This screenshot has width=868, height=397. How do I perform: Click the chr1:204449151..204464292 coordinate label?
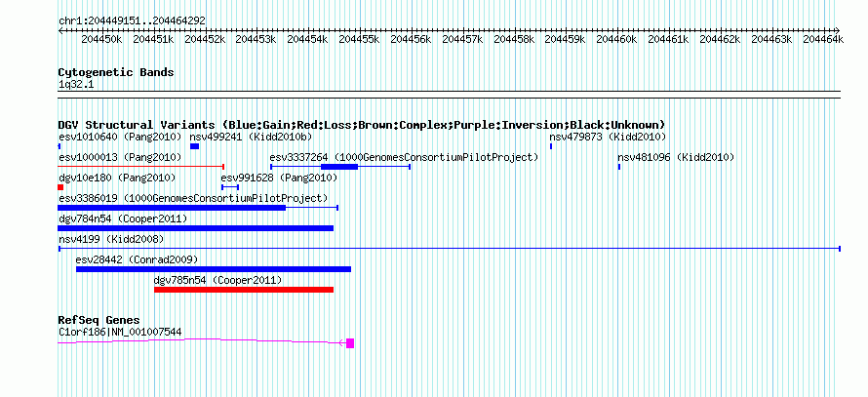(x=132, y=20)
